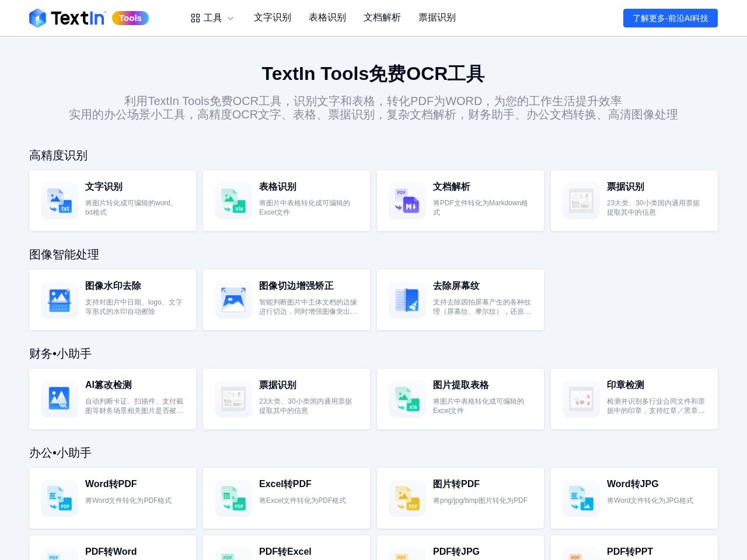Select the 图片提取表格 extract-table icon
This screenshot has width=747, height=560.
(x=407, y=399)
